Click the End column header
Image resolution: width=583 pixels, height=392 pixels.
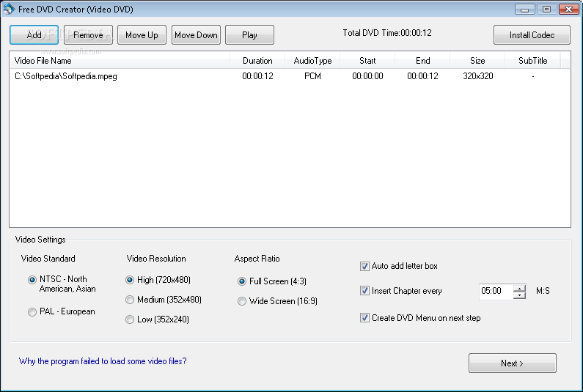(422, 61)
